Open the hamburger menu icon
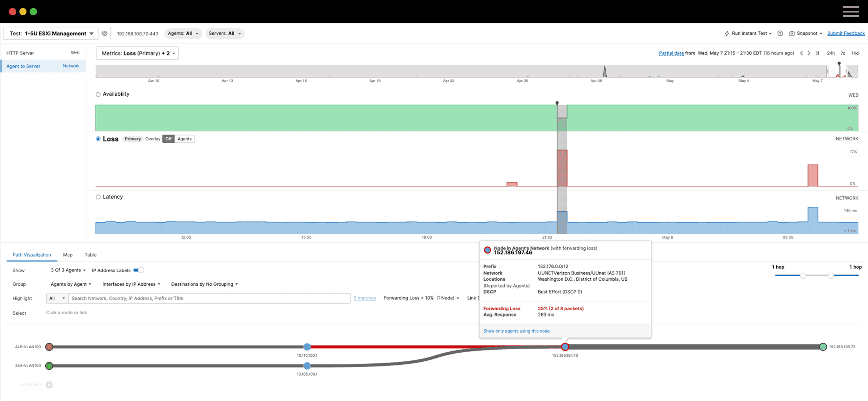The width and height of the screenshot is (868, 401). click(x=851, y=12)
